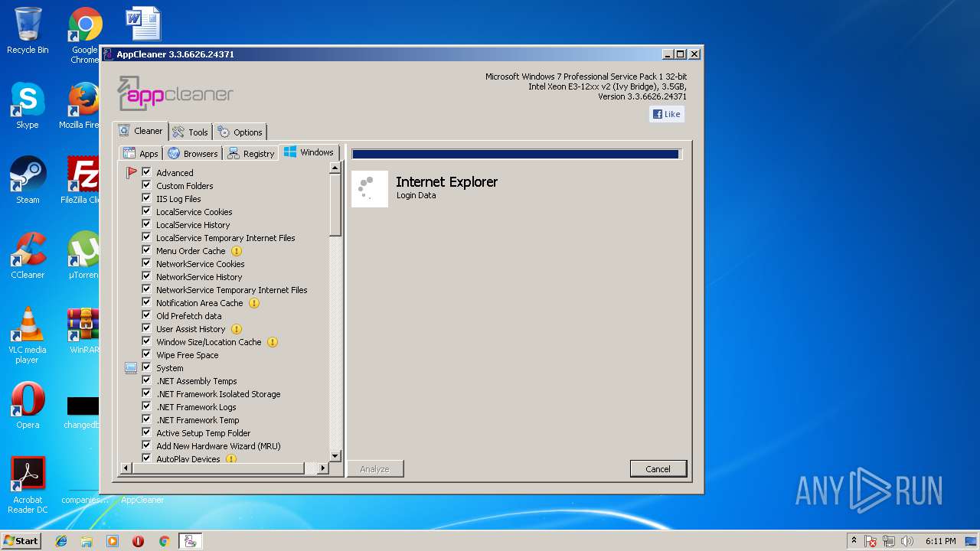Open the Options tab
This screenshot has width=980, height=551.
point(240,132)
